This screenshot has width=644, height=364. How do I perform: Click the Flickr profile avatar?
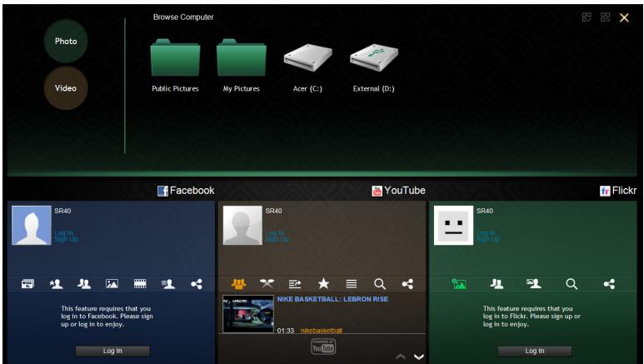click(453, 226)
